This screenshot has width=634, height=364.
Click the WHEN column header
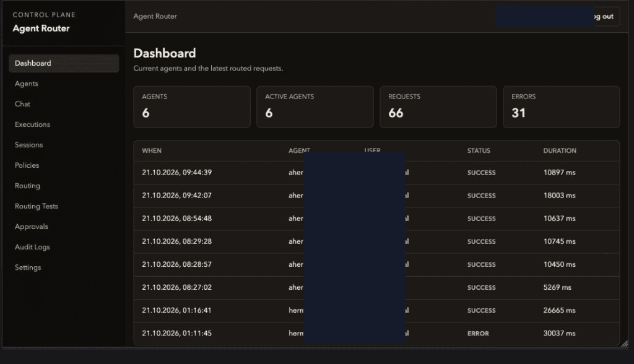click(x=152, y=150)
